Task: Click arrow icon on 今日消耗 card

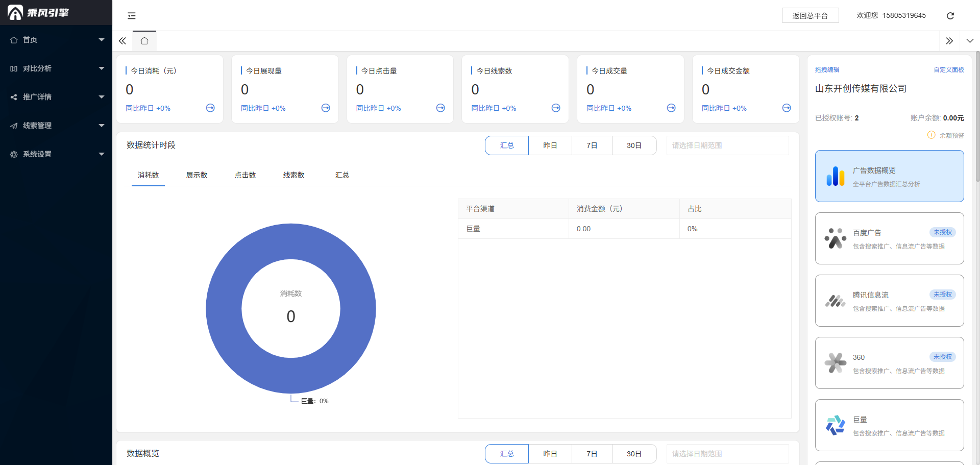Action: (x=210, y=108)
